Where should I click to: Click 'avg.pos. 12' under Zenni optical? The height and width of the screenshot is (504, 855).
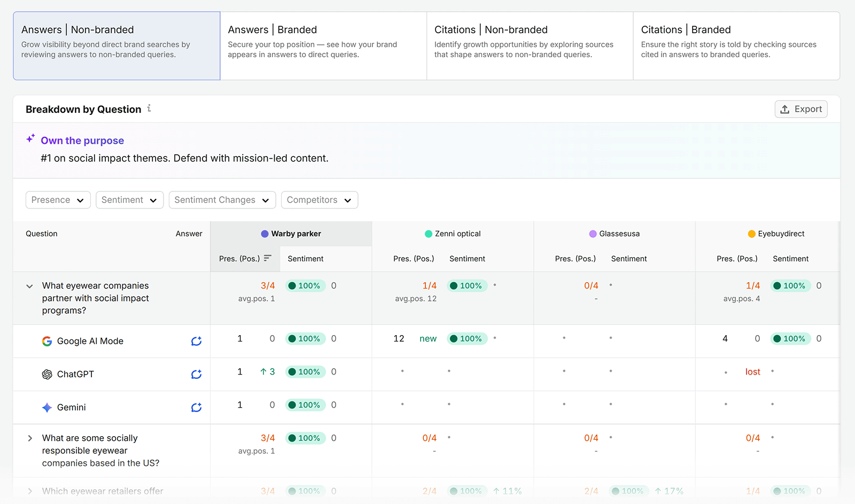416,299
